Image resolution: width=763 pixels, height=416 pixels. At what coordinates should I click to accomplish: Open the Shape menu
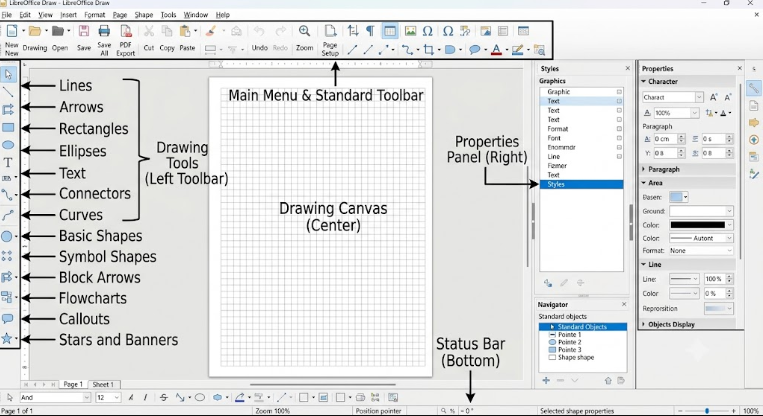pos(144,15)
